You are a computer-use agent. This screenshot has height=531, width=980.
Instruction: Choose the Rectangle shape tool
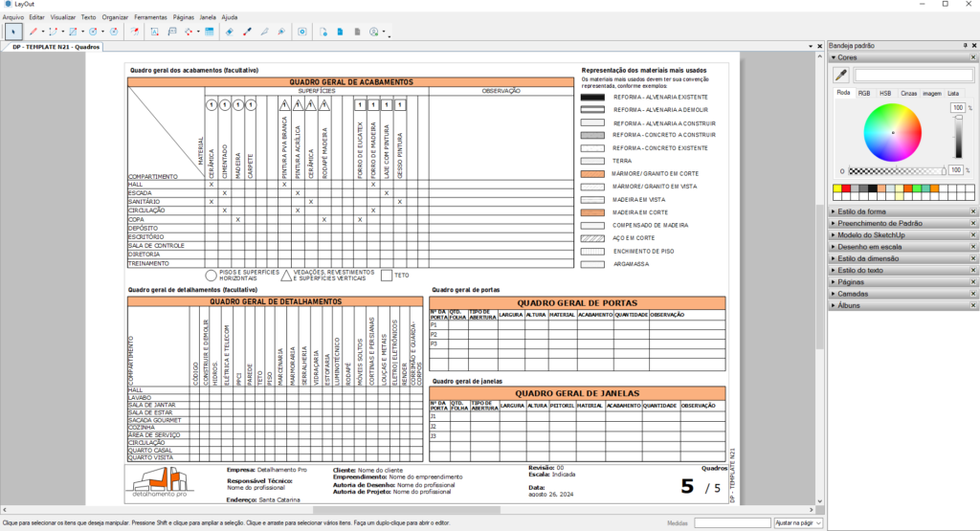(73, 32)
